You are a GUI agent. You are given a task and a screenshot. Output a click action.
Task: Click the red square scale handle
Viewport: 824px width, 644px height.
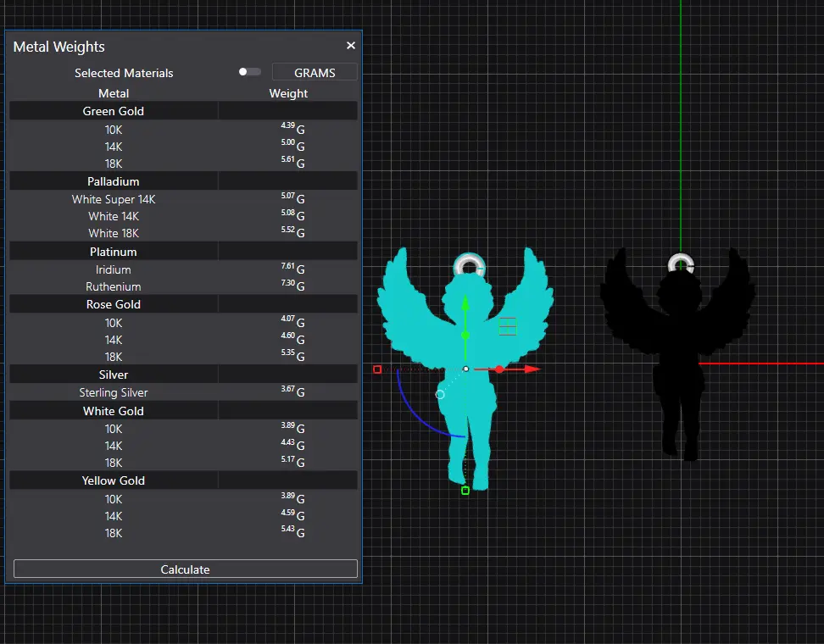point(377,369)
